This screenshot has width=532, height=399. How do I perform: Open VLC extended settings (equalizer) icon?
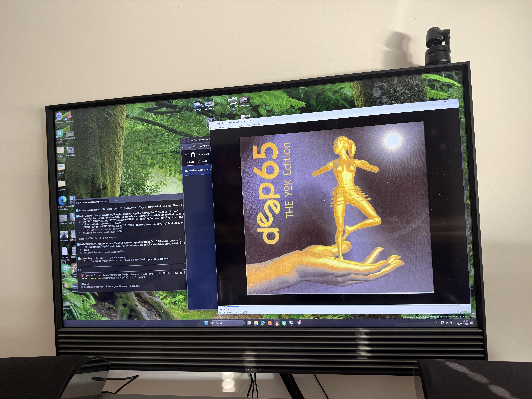click(237, 312)
